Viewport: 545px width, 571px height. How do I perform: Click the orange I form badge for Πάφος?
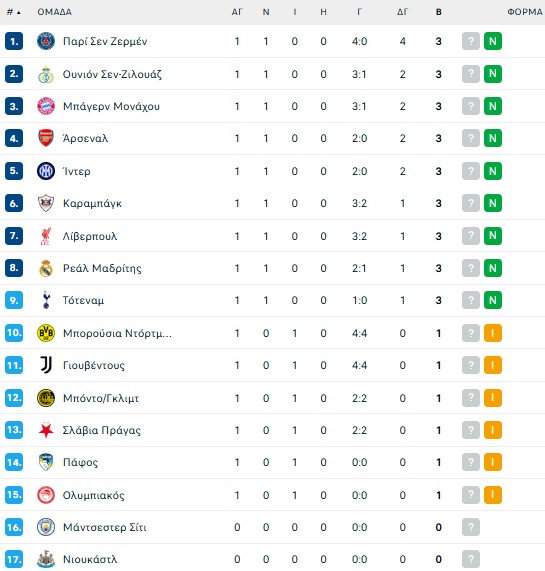pos(493,462)
